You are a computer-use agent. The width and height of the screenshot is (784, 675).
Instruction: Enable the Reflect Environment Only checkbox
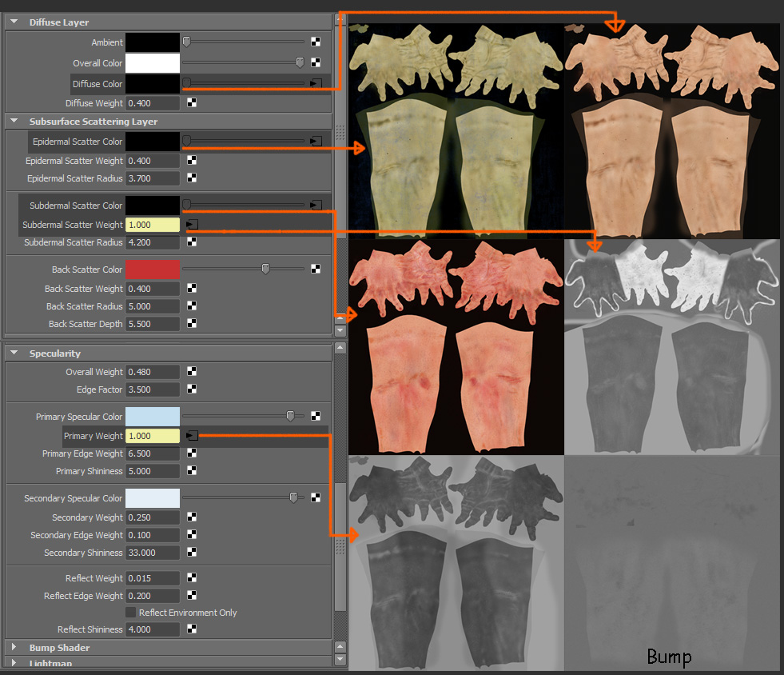(130, 613)
